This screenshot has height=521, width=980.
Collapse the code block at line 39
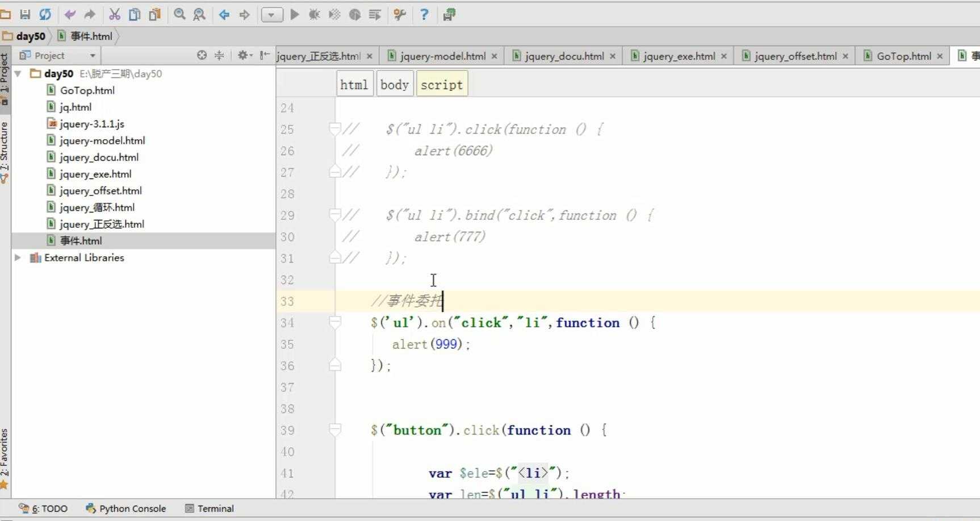tap(335, 430)
